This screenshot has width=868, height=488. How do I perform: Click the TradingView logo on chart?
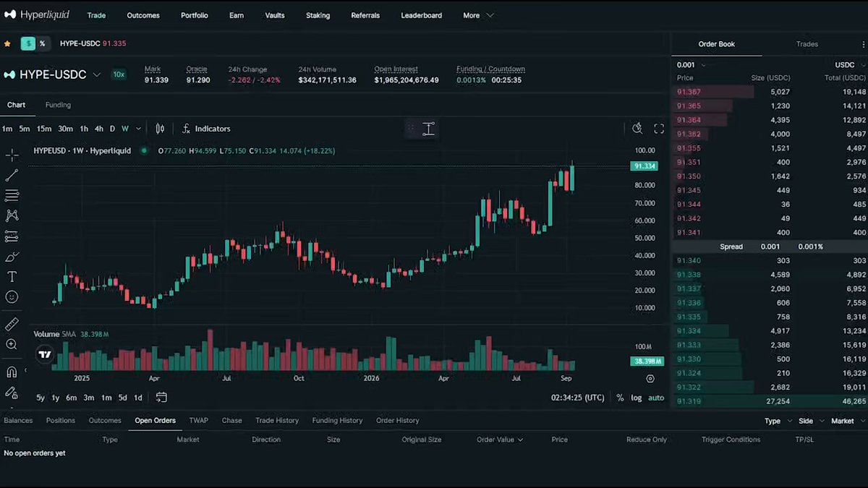click(x=45, y=354)
